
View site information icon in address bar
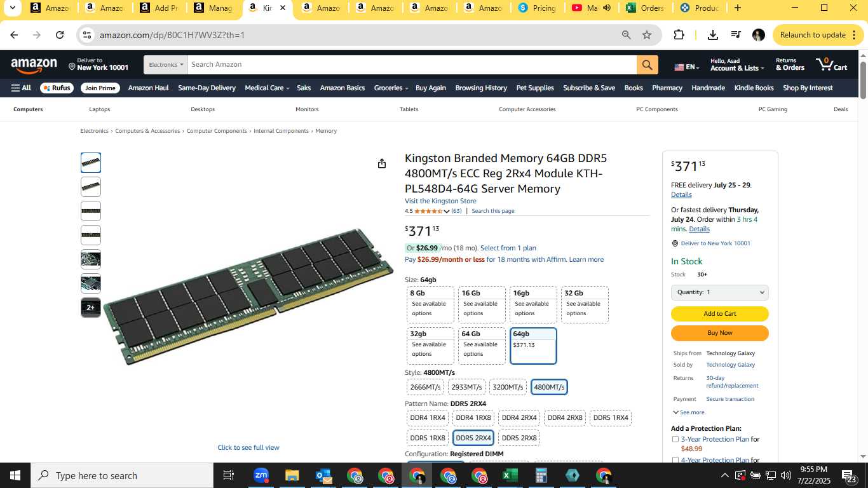87,35
